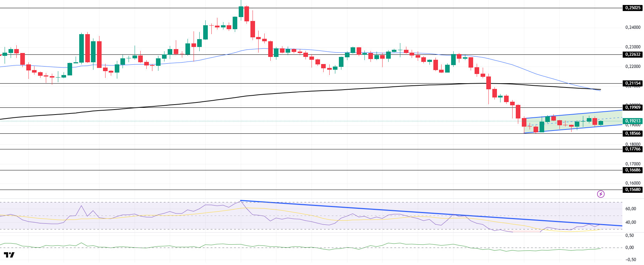Select the green ascending channel shape
This screenshot has height=265, width=644.
pos(573,122)
